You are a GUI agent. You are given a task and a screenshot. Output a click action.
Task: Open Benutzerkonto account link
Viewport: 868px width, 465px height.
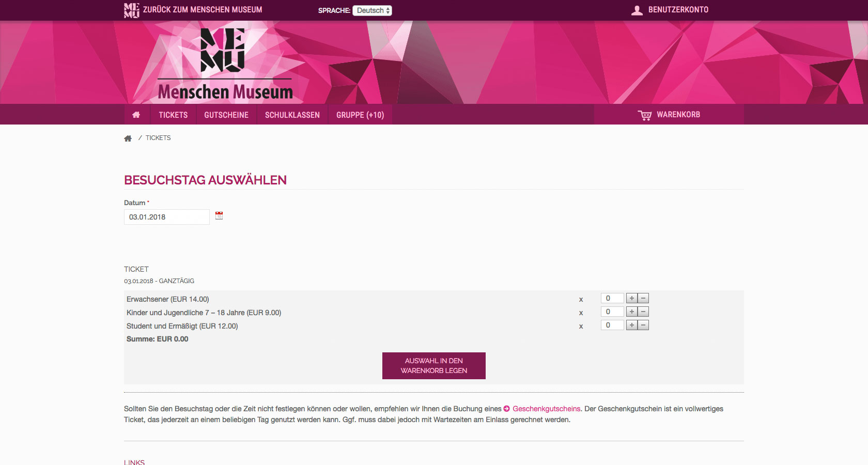678,10
